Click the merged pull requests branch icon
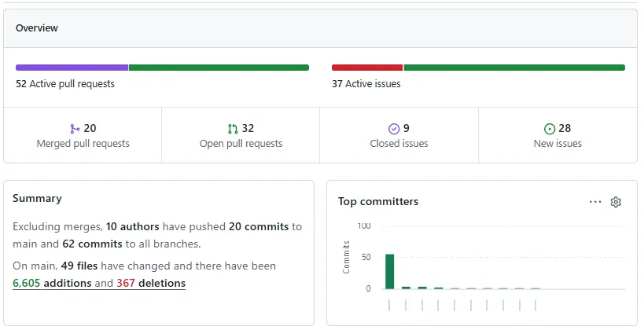644x330 pixels. coord(75,130)
